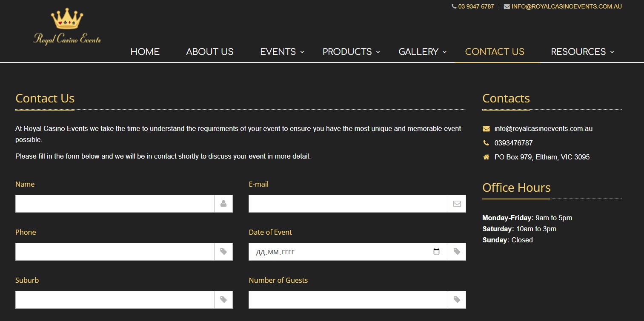The width and height of the screenshot is (644, 321).
Task: Click the 'Please fill in the form below' sentence
Action: [163, 156]
